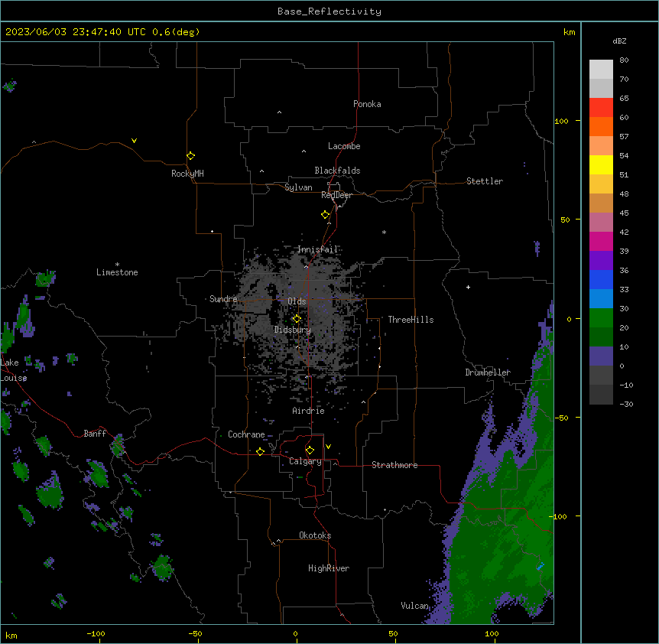The image size is (659, 644).
Task: Click the -50 mark on horizontal axis
Action: coord(195,633)
